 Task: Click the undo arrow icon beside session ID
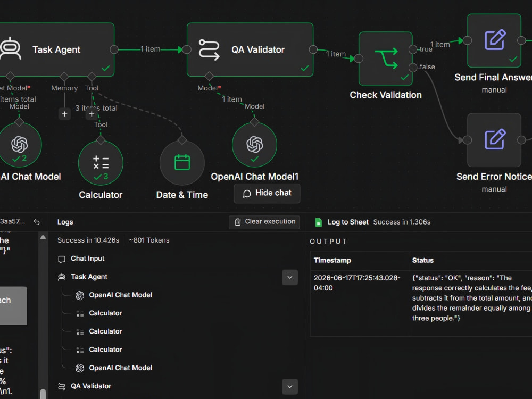pyautogui.click(x=37, y=222)
